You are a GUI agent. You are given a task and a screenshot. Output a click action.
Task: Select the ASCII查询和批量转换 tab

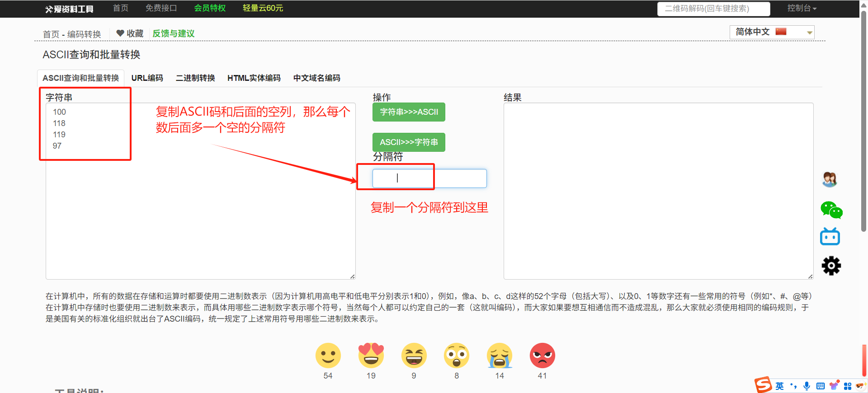pos(81,78)
